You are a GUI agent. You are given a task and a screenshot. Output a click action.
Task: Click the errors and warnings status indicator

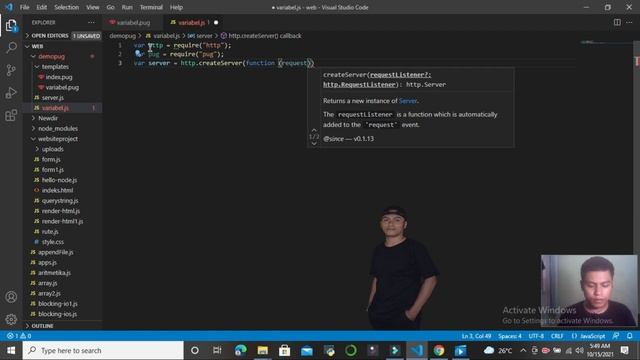click(x=19, y=336)
